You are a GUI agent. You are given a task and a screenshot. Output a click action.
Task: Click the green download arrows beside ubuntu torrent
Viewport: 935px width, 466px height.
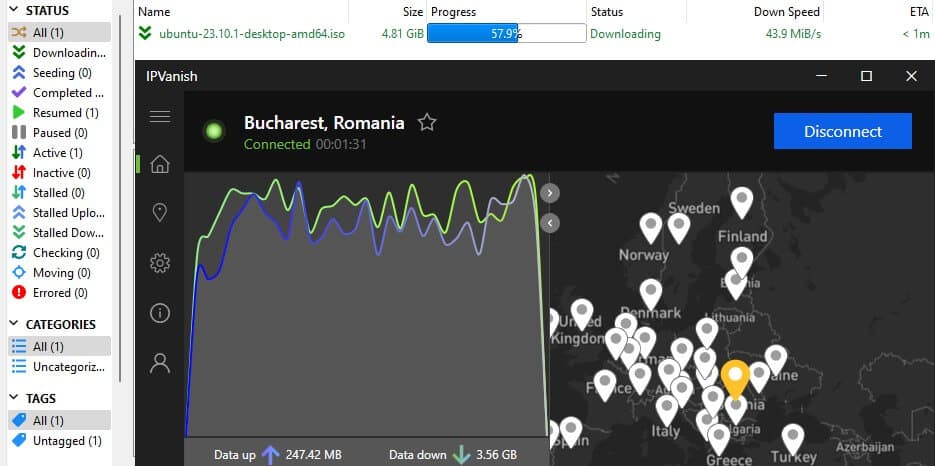click(145, 33)
